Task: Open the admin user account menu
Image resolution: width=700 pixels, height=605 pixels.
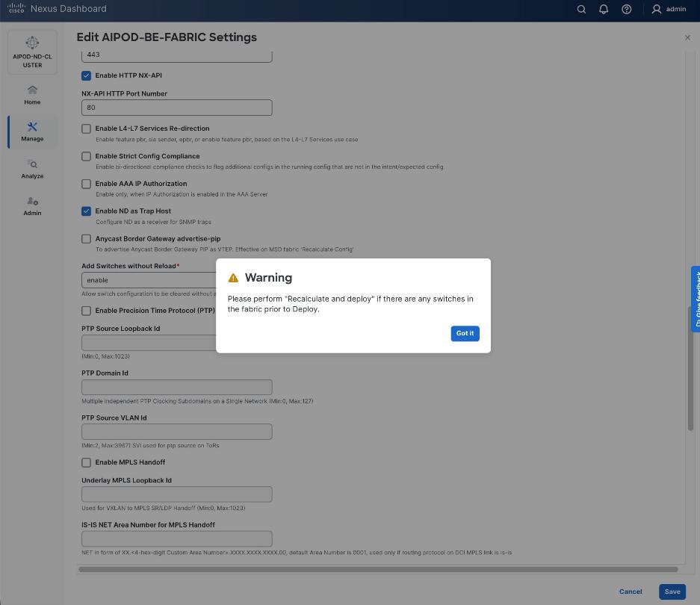Action: pyautogui.click(x=669, y=9)
